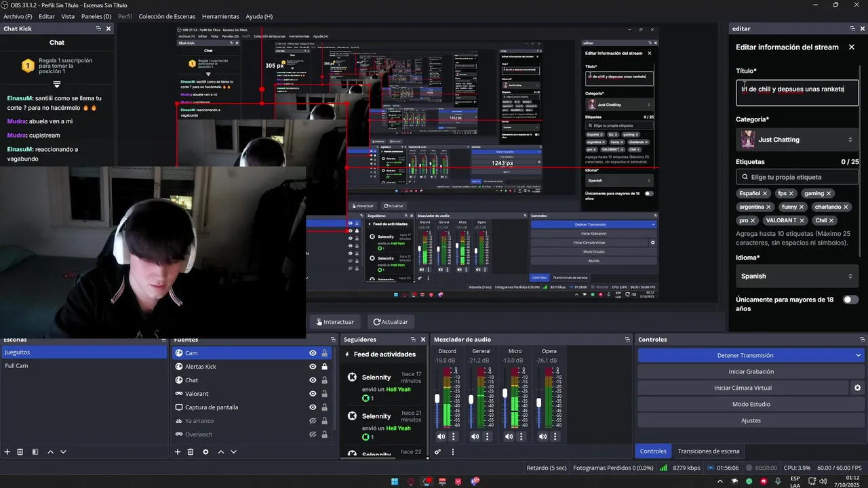Screen dimensions: 868x488
Task: Open the Vista menu
Action: pos(68,16)
